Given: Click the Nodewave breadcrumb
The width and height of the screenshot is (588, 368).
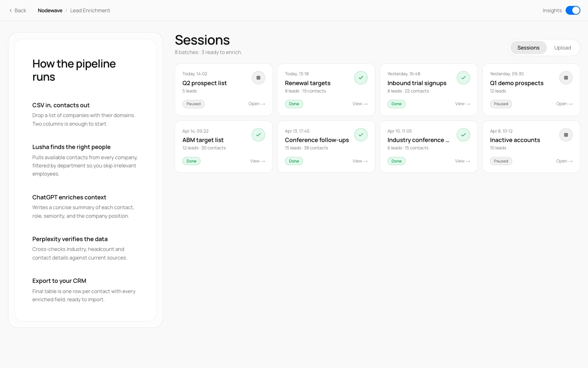Looking at the screenshot, I should tap(50, 11).
